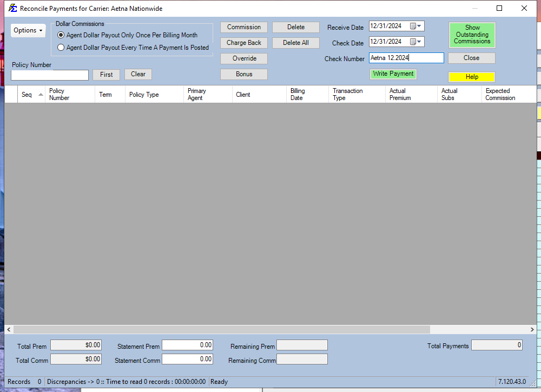Screen dimensions: 541x392
Task: Click the Policy Number search field
Action: pyautogui.click(x=50, y=75)
